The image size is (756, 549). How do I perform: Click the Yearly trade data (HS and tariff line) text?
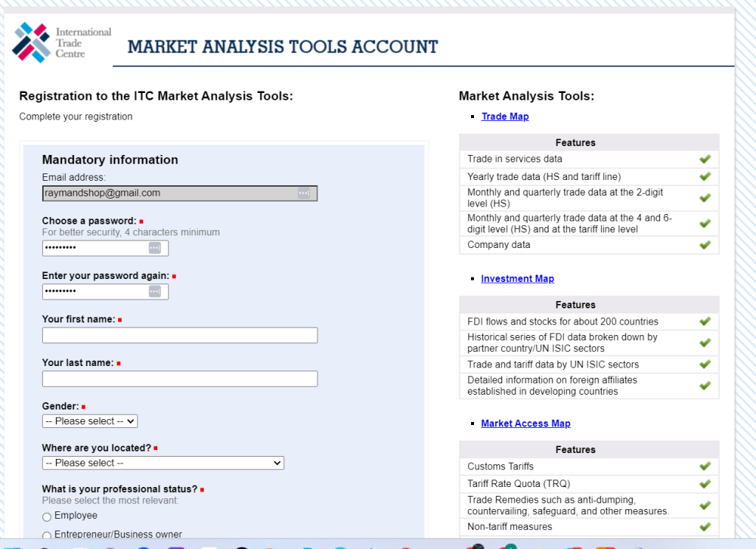[x=544, y=176]
